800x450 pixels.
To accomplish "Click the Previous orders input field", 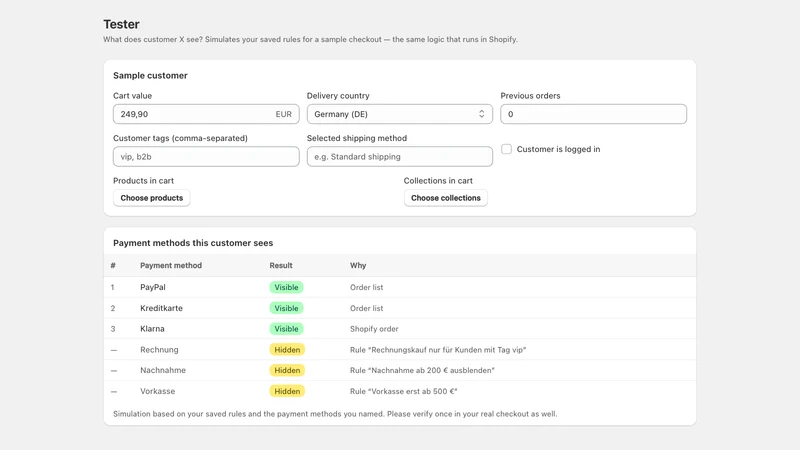I will click(593, 114).
